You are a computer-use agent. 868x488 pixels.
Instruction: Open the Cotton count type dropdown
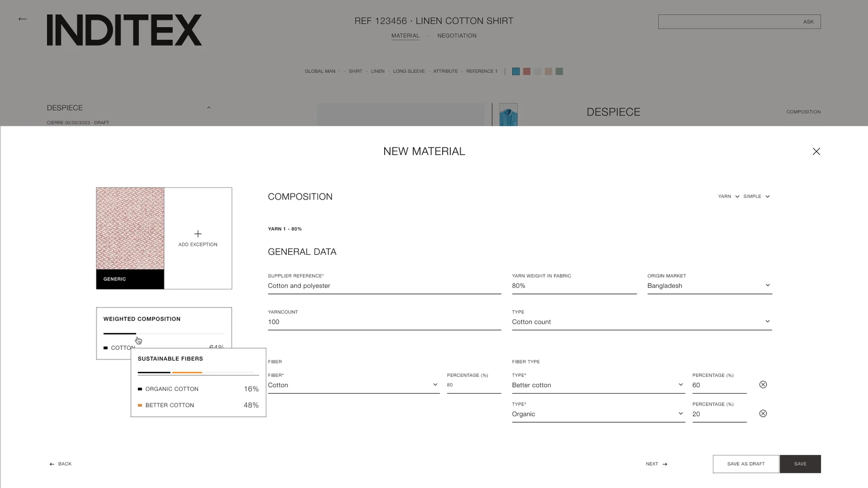642,322
